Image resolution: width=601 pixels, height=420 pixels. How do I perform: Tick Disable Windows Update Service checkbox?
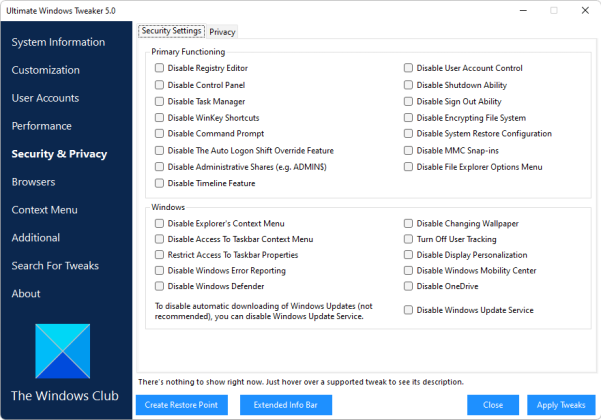408,310
